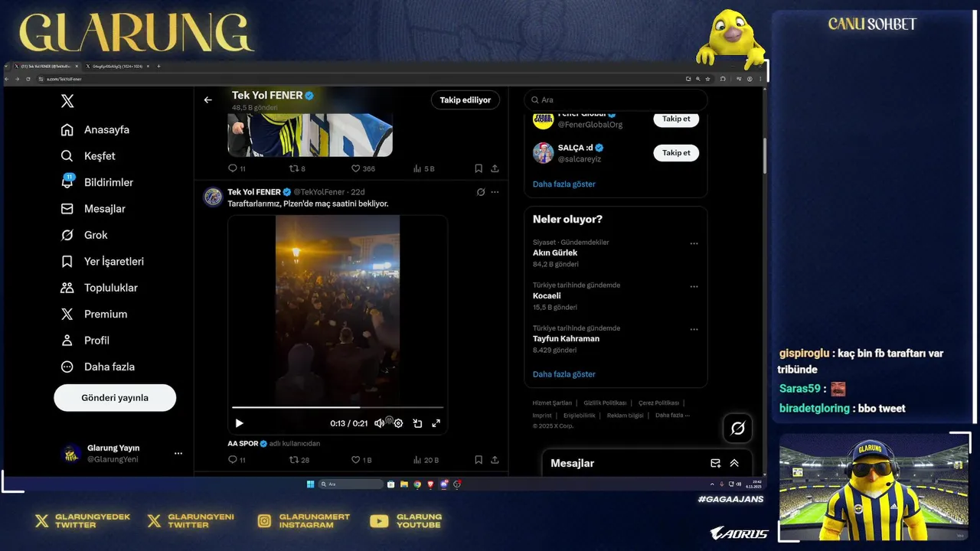The width and height of the screenshot is (980, 551).
Task: Click Gönderi yayınla button
Action: pyautogui.click(x=115, y=398)
